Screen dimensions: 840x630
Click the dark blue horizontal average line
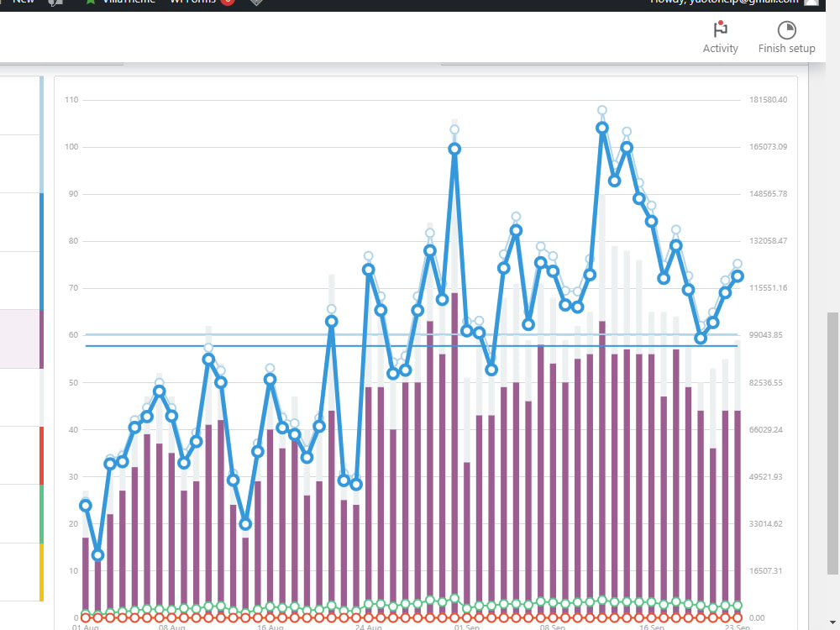click(412, 346)
